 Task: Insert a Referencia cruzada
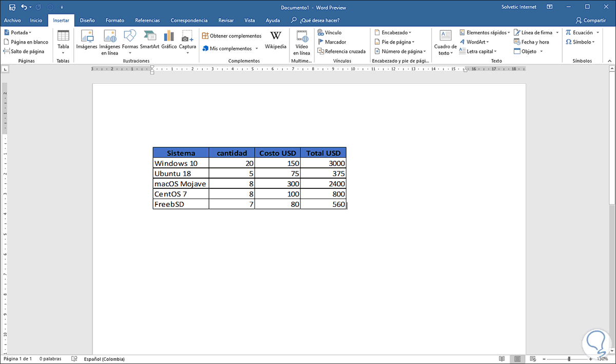click(341, 51)
